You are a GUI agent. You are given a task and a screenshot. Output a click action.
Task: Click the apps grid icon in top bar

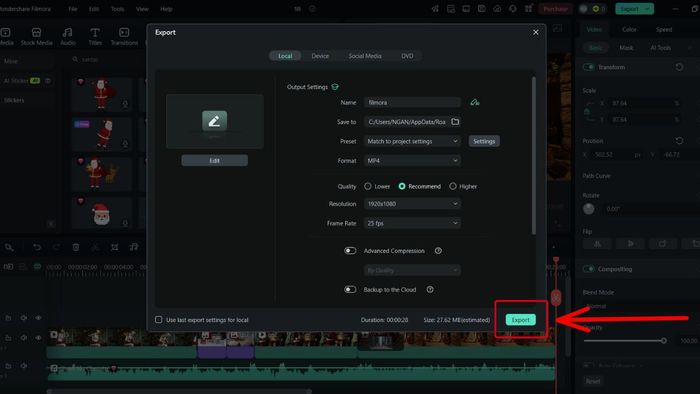point(529,8)
